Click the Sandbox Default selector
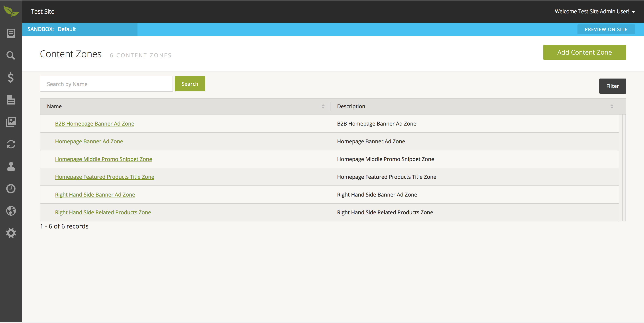This screenshot has width=644, height=323. [80, 29]
